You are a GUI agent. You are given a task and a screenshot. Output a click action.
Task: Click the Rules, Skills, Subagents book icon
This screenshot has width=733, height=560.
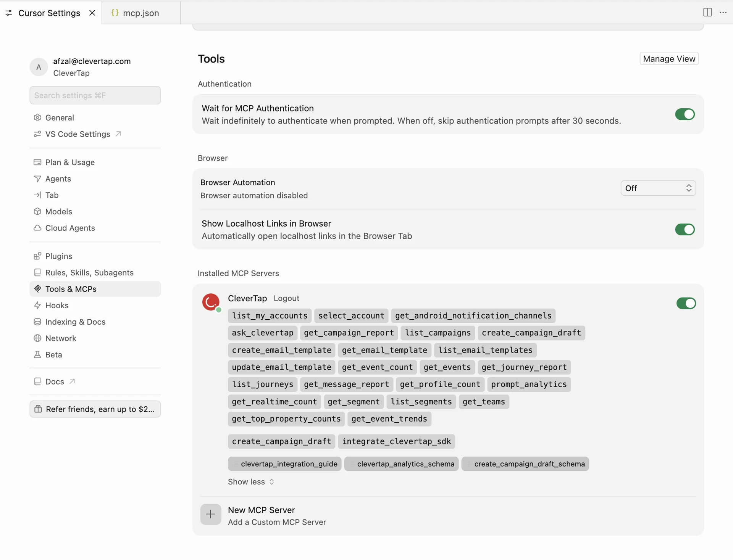click(x=37, y=272)
